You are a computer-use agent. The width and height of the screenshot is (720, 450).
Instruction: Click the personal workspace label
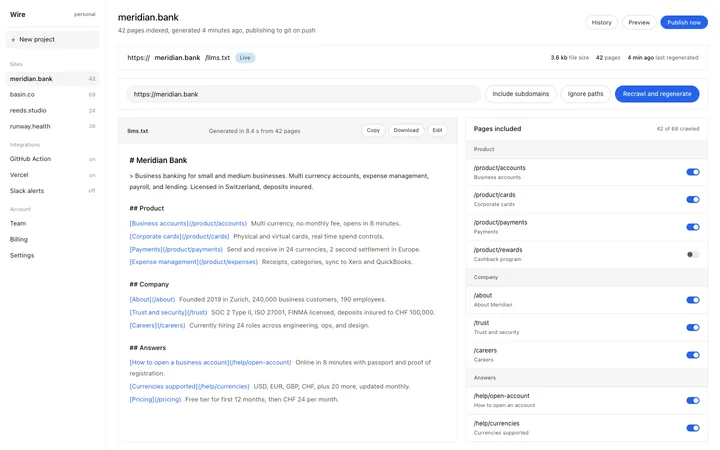[x=84, y=15]
